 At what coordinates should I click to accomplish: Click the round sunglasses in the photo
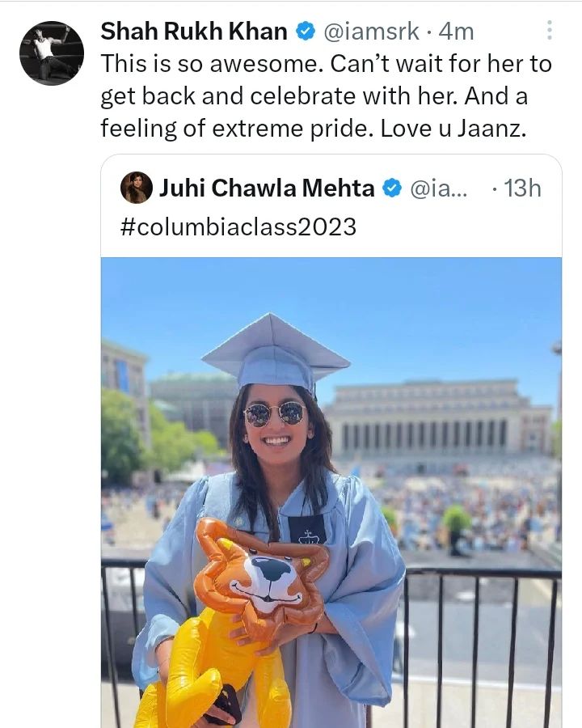pos(276,414)
